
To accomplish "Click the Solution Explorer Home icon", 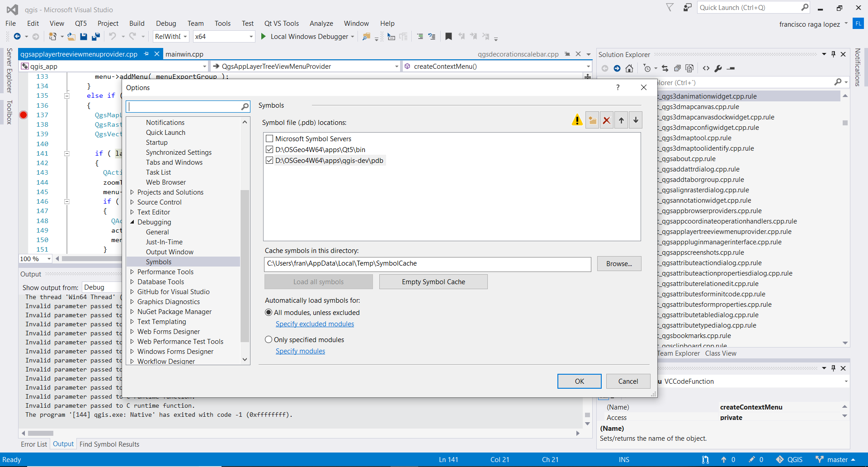I will tap(629, 68).
